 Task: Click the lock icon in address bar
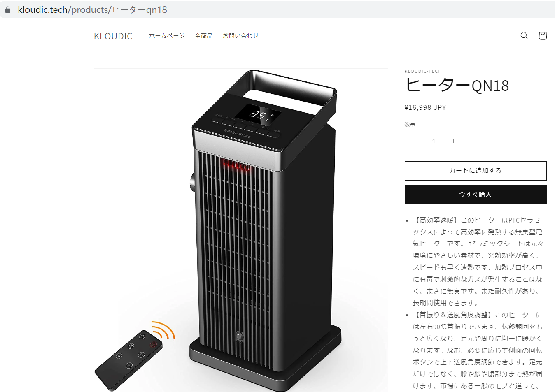pyautogui.click(x=7, y=9)
